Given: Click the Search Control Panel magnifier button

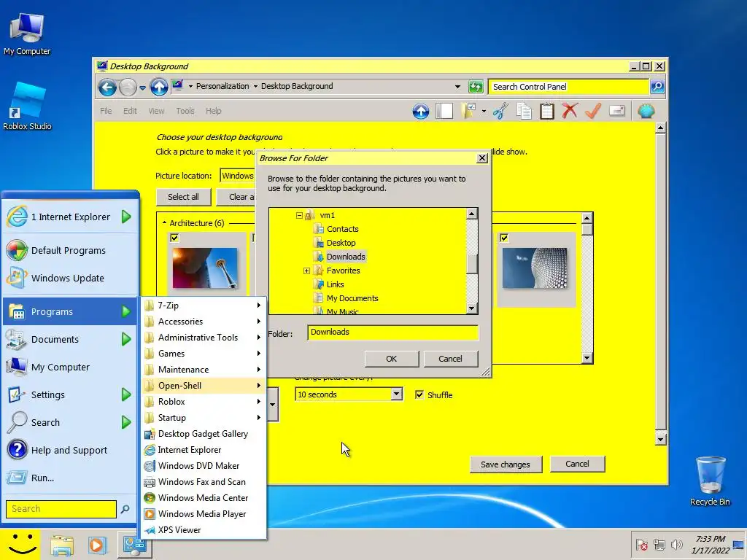Looking at the screenshot, I should click(x=657, y=87).
